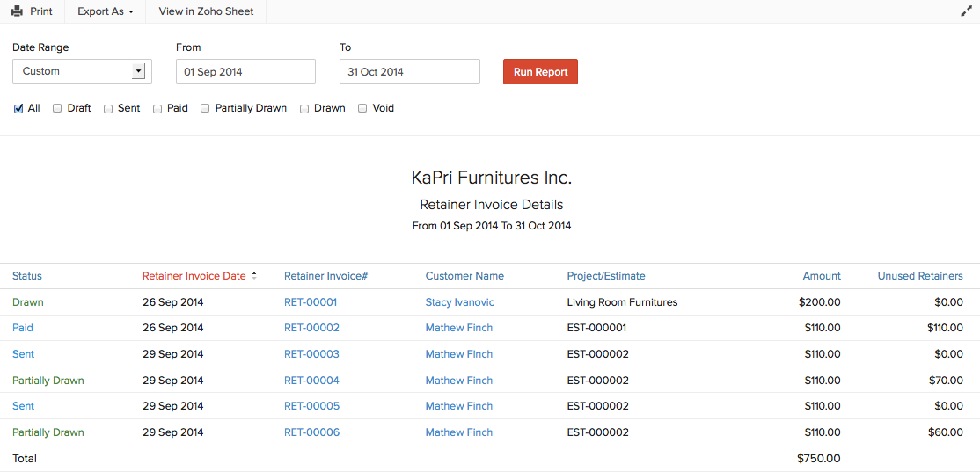Open Mathew Finch in RET-00005 row
The width and height of the screenshot is (980, 472).
point(458,406)
